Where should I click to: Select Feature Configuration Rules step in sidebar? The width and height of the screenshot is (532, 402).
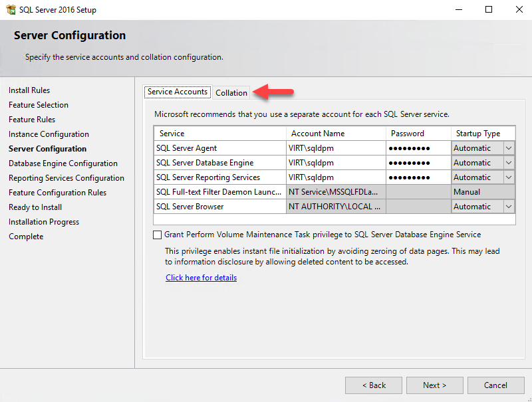(58, 193)
